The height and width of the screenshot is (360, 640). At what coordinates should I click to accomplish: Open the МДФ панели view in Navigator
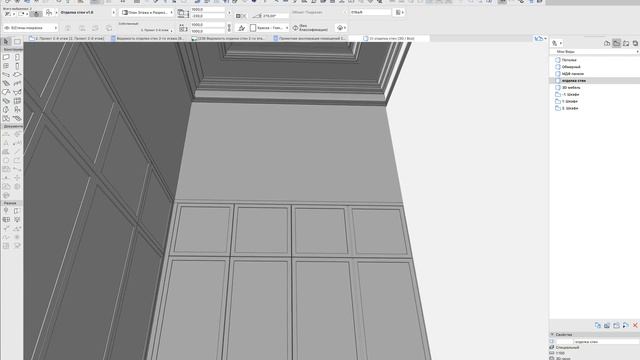coord(573,74)
